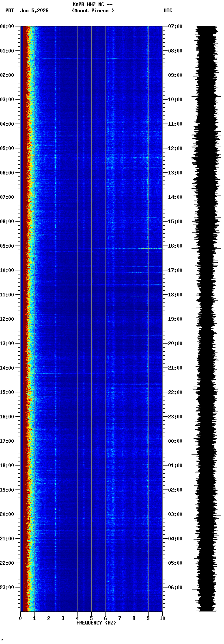Click the PDT time label '08:00'

tap(7, 222)
